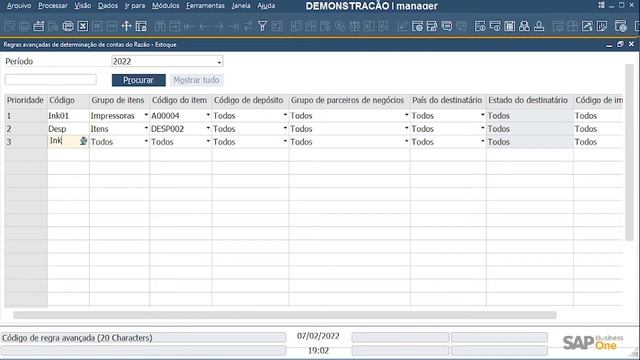Go to the next record arrow
This screenshot has width=640, height=360.
(218, 26)
